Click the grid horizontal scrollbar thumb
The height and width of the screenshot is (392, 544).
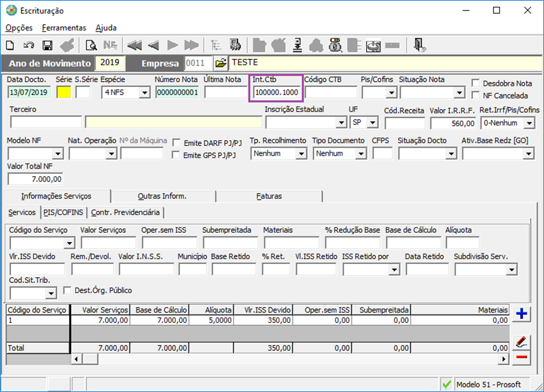pos(91,359)
